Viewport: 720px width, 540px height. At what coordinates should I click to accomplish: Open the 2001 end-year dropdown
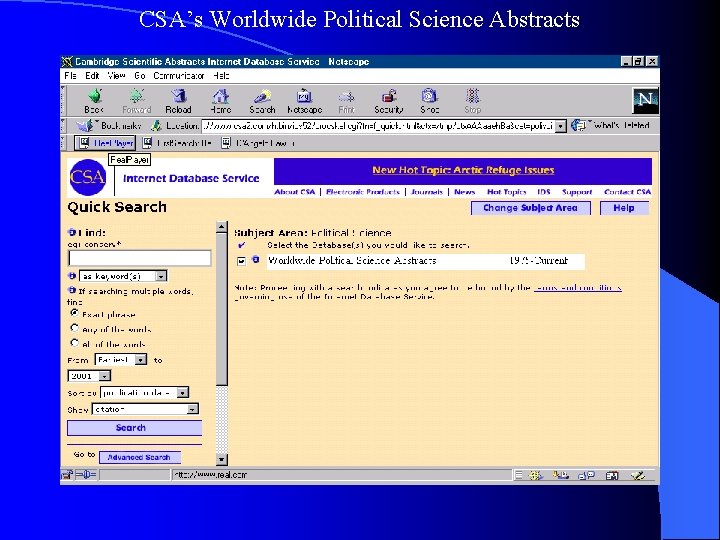(89, 376)
